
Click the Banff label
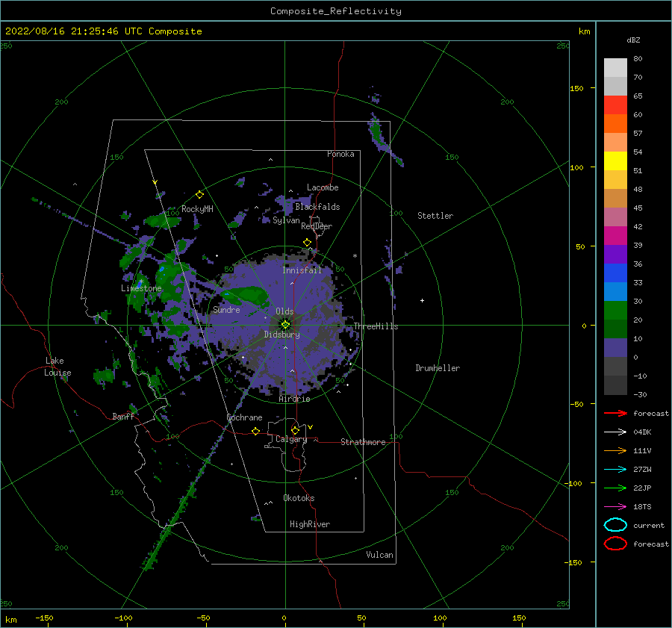click(x=123, y=416)
